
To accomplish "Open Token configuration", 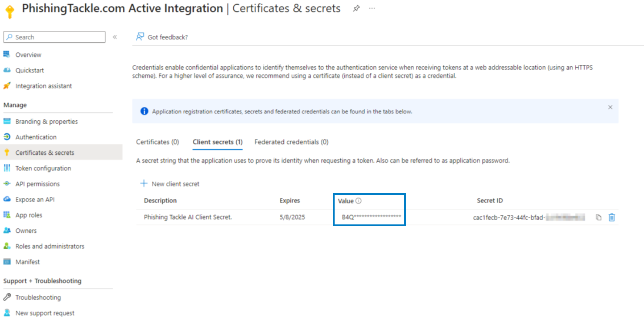I will tap(43, 168).
